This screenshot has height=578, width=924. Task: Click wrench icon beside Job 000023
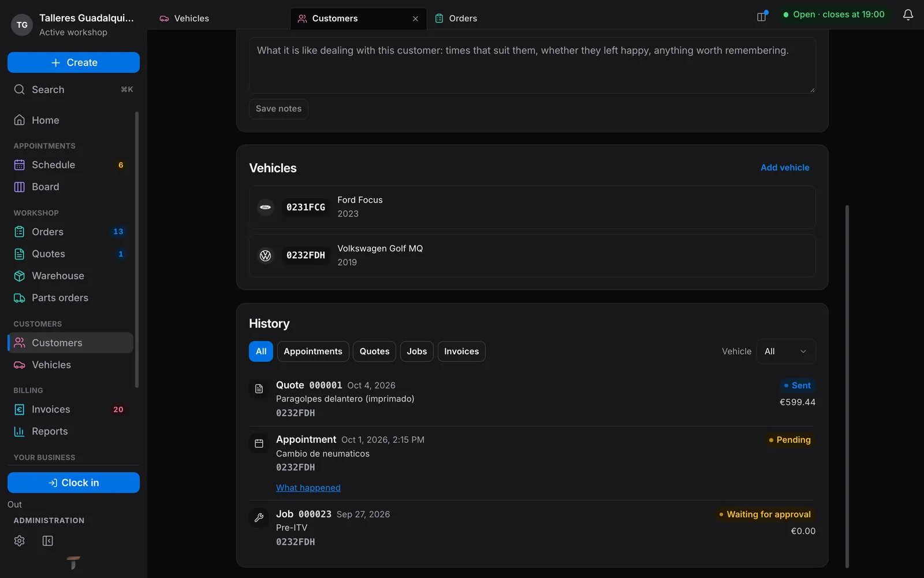259,518
